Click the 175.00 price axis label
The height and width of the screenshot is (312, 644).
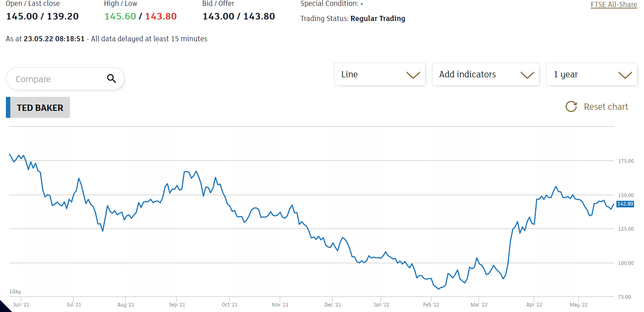point(626,161)
